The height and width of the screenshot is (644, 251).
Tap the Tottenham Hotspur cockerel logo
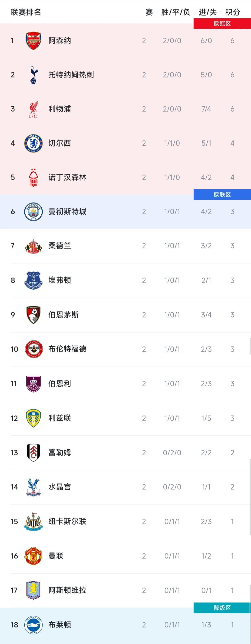[33, 75]
